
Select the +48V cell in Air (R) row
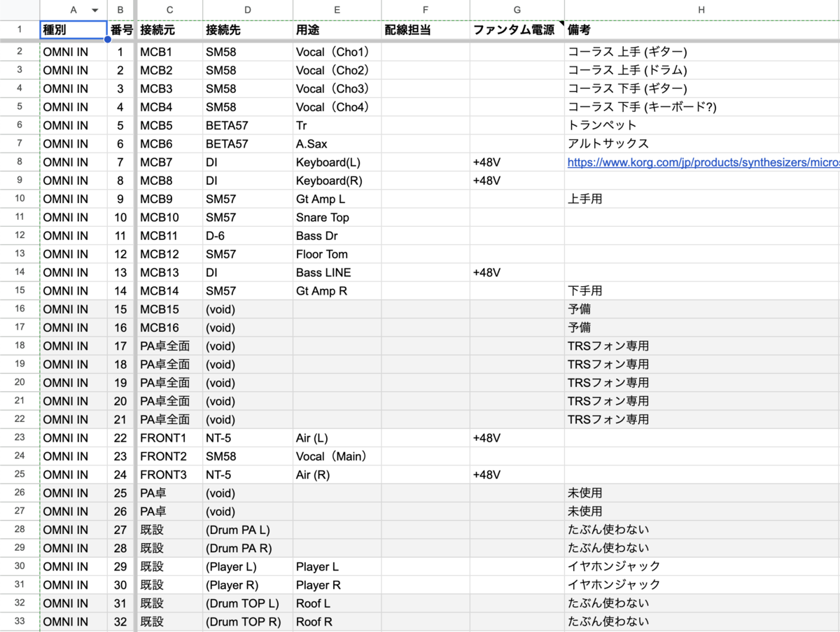point(517,475)
